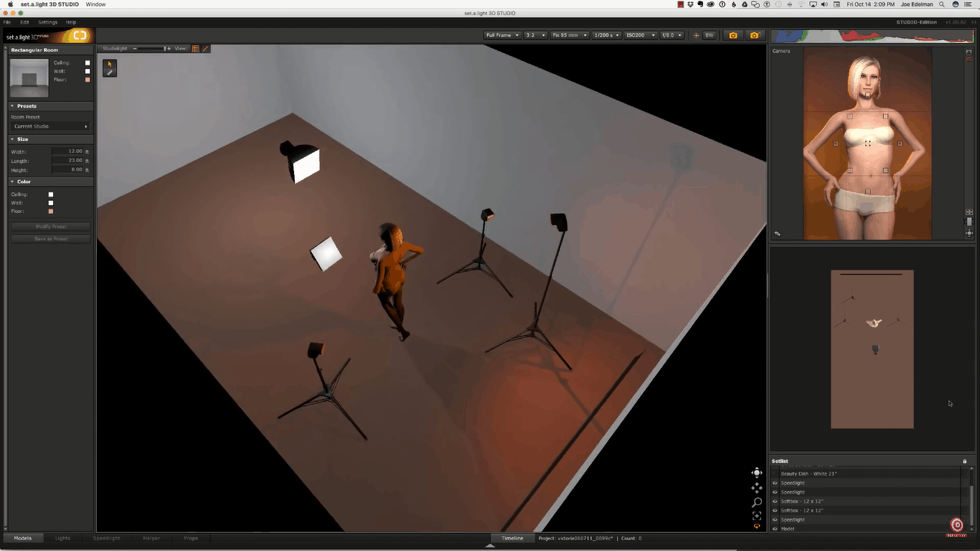Click the Modify Preset button
The image size is (980, 551).
point(51,227)
